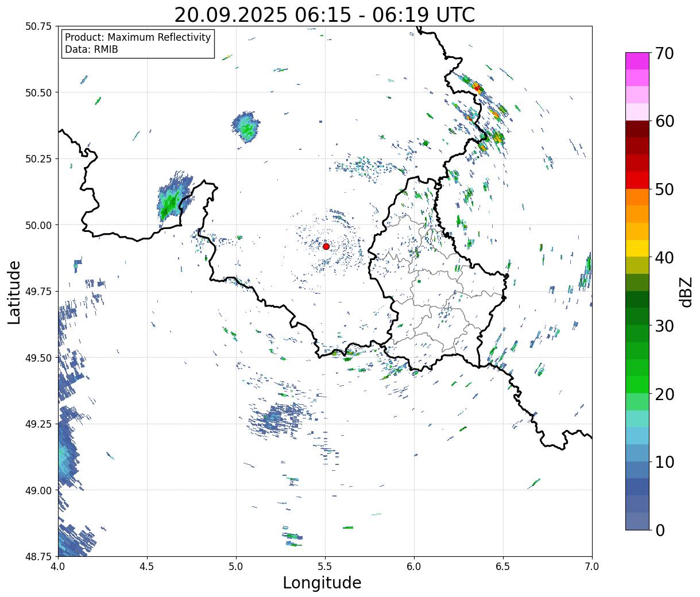Screen dimensions: 700x597
Task: Click the longitude tick label 5.0
Action: (x=236, y=567)
